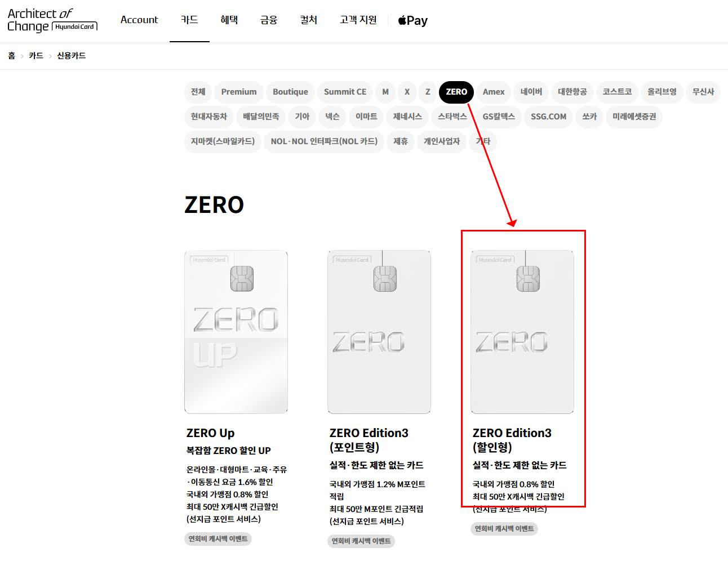The image size is (728, 561).
Task: Select the 전체 filter chip
Action: point(198,92)
